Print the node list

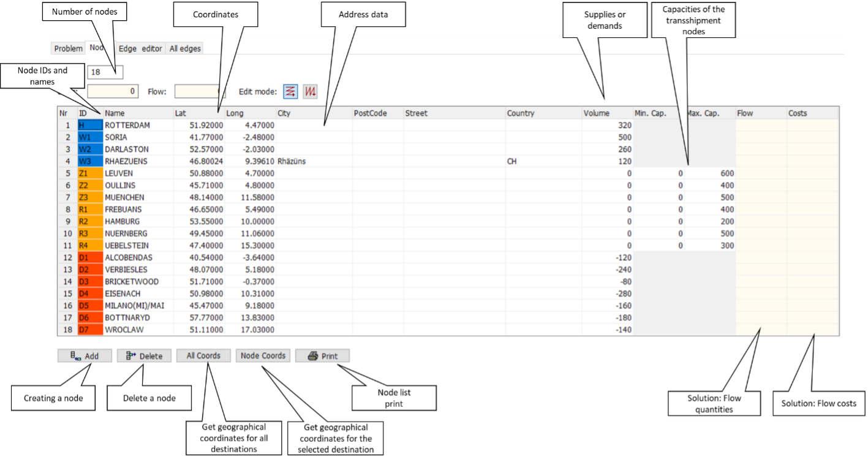click(x=322, y=356)
